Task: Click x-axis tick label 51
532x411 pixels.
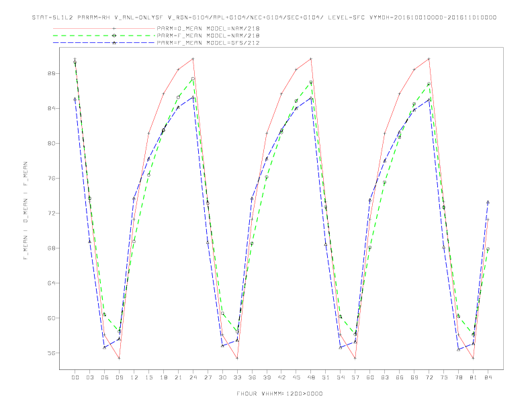Action: [x=326, y=377]
